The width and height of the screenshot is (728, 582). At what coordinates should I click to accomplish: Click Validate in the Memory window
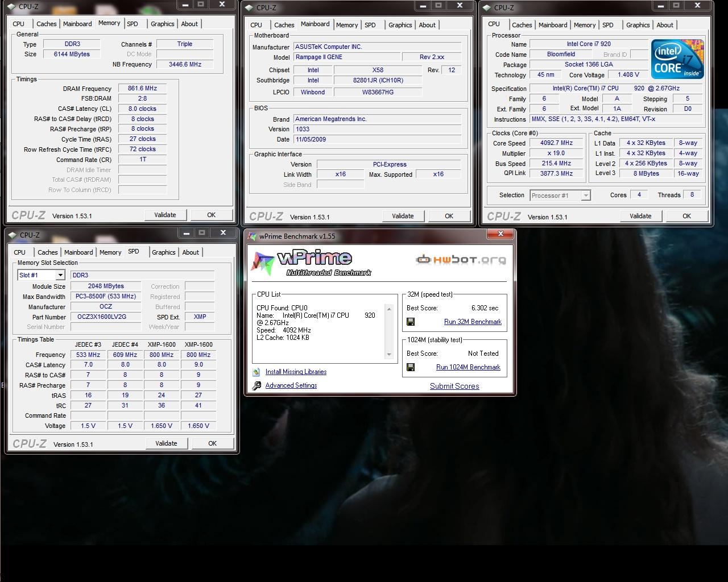(165, 215)
